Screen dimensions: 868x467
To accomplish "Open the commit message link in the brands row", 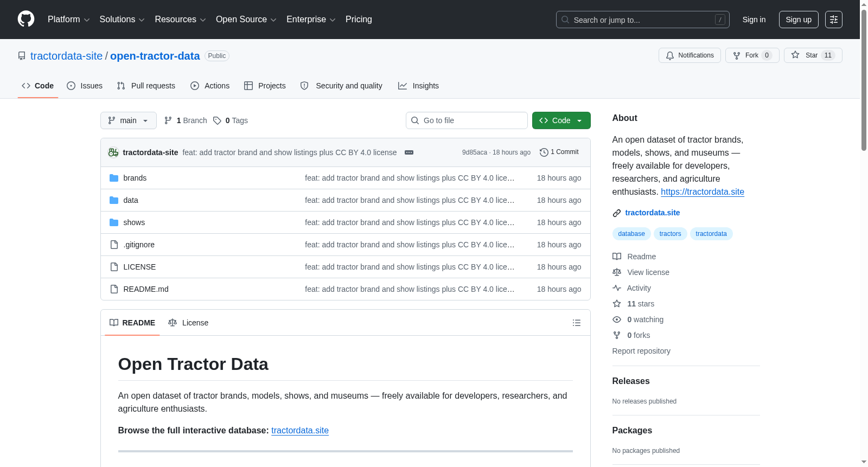I will point(410,178).
